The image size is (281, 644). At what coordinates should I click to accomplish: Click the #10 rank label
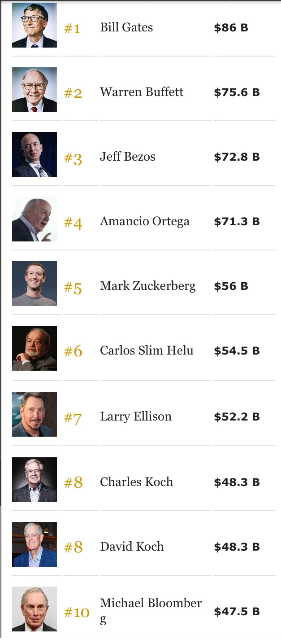pos(77,612)
